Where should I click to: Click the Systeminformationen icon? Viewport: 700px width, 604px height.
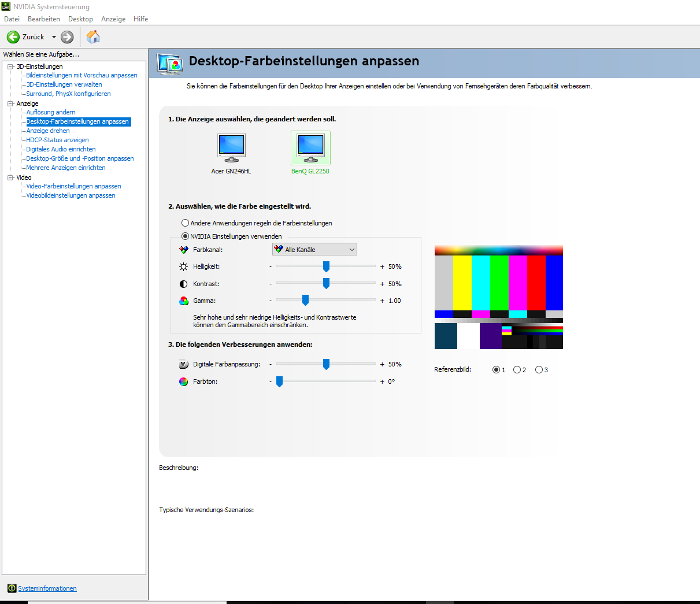[x=12, y=588]
